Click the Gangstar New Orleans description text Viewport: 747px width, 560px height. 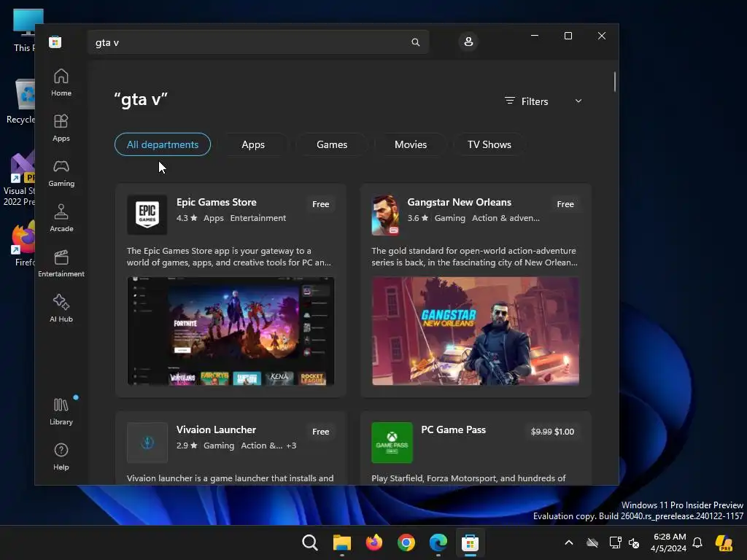pyautogui.click(x=474, y=257)
